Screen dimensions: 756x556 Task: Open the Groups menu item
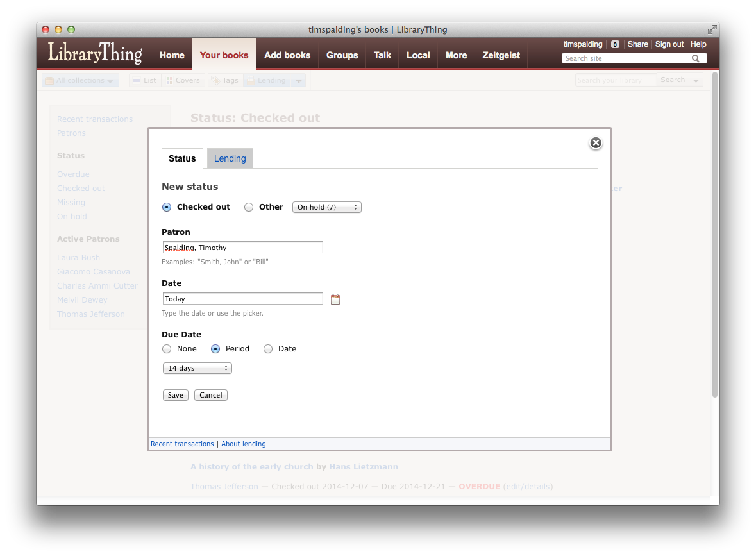[342, 55]
